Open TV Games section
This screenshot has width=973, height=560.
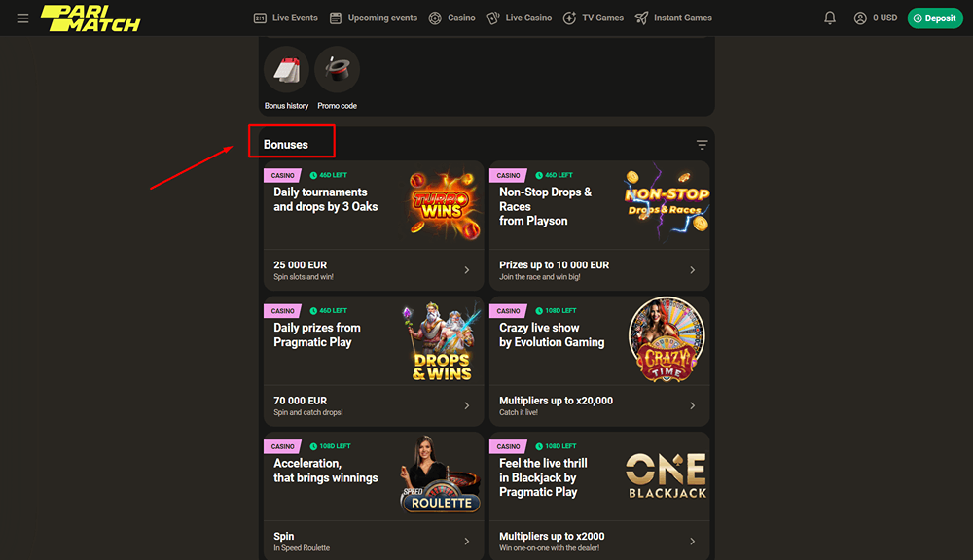point(602,17)
